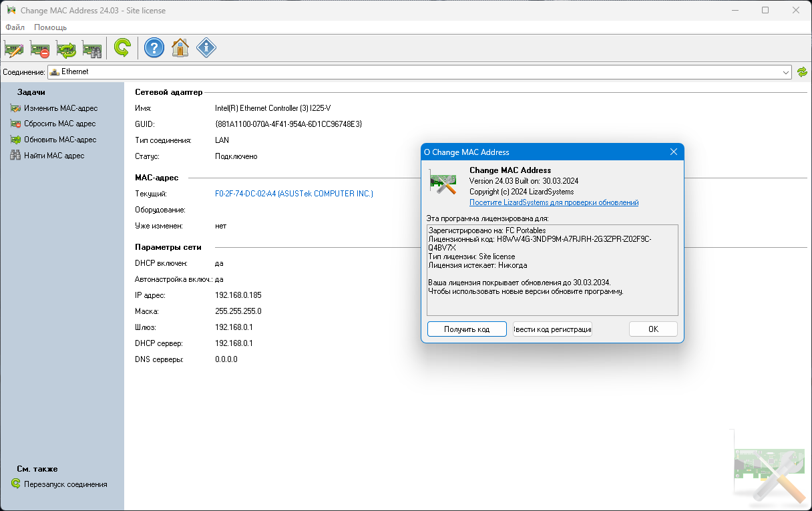Click the Update MAC address toolbar icon
The width and height of the screenshot is (812, 511).
(66, 48)
